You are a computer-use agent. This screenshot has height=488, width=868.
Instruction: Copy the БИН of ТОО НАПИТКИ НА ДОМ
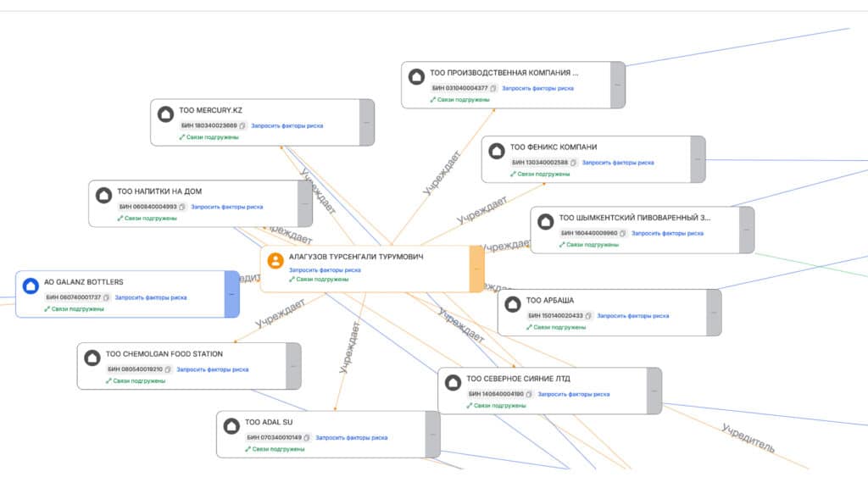pos(182,207)
